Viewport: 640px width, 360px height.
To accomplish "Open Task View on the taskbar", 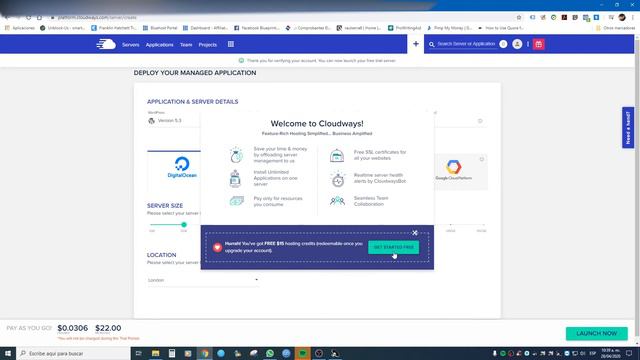I will click(138, 353).
